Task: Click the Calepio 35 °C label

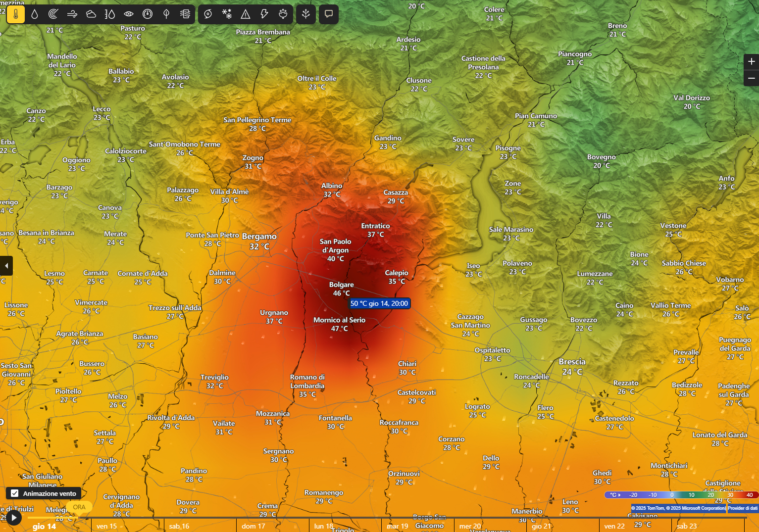Action: coord(397,277)
